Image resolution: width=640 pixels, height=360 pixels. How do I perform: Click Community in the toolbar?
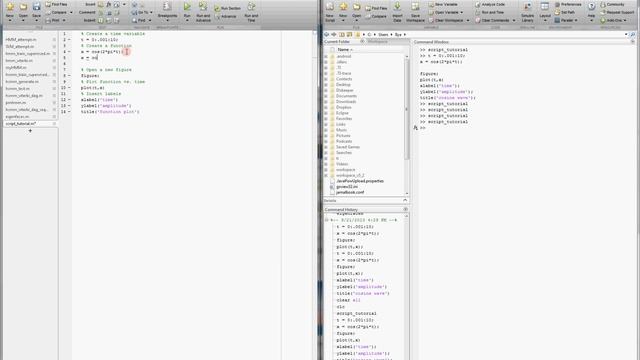612,4
